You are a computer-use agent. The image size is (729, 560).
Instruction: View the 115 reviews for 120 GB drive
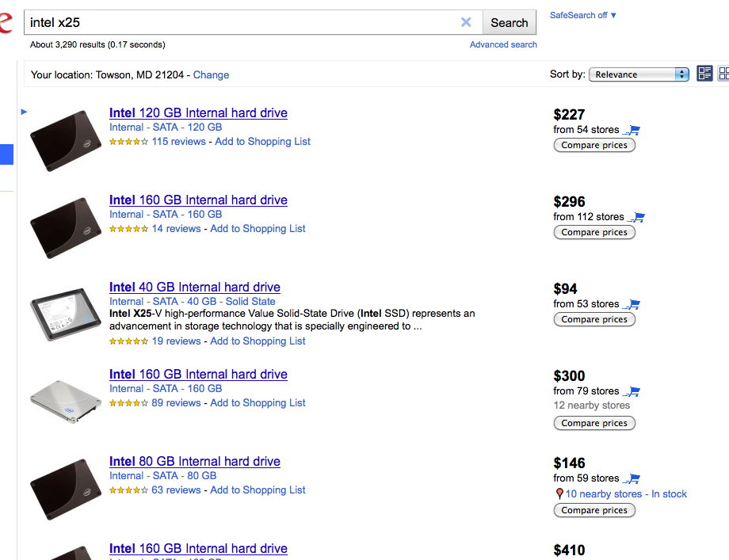(x=178, y=141)
